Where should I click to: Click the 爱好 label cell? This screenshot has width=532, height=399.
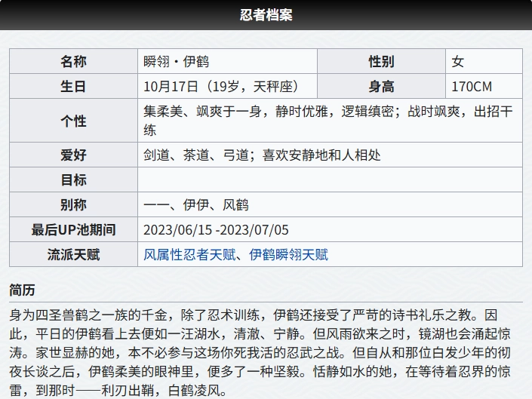(73, 155)
